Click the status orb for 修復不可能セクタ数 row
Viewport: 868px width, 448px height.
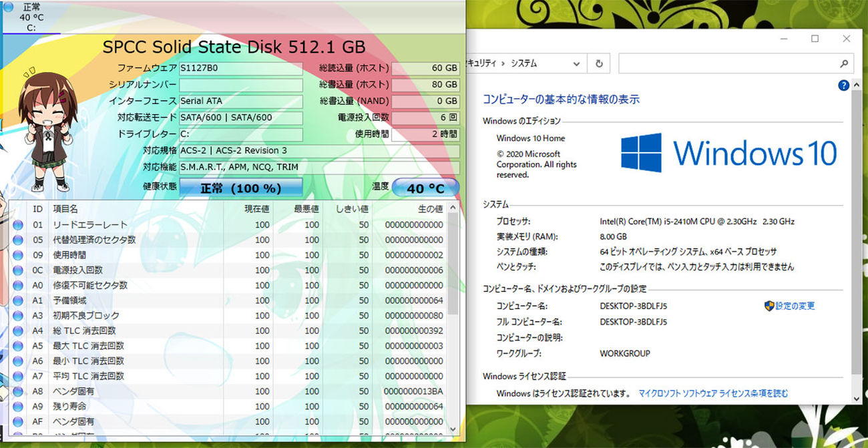click(x=18, y=285)
